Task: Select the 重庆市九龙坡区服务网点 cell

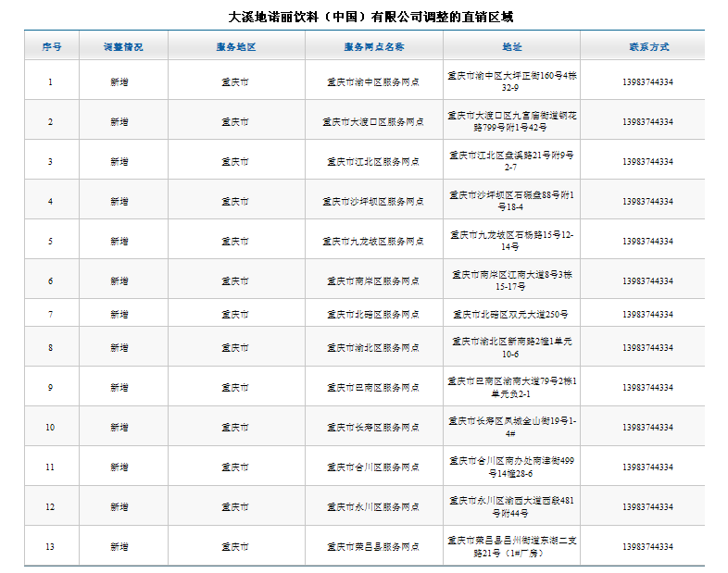Action: [373, 242]
